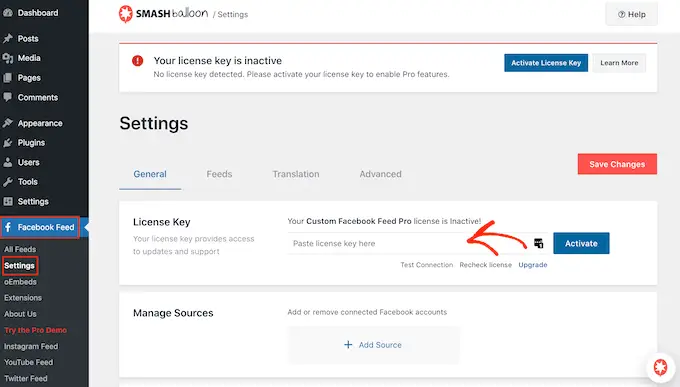Open Settings under Facebook Feed
This screenshot has width=680, height=387.
20,266
